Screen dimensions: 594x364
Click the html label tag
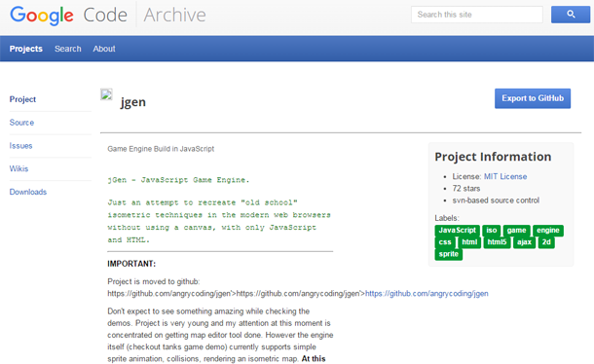click(x=469, y=242)
